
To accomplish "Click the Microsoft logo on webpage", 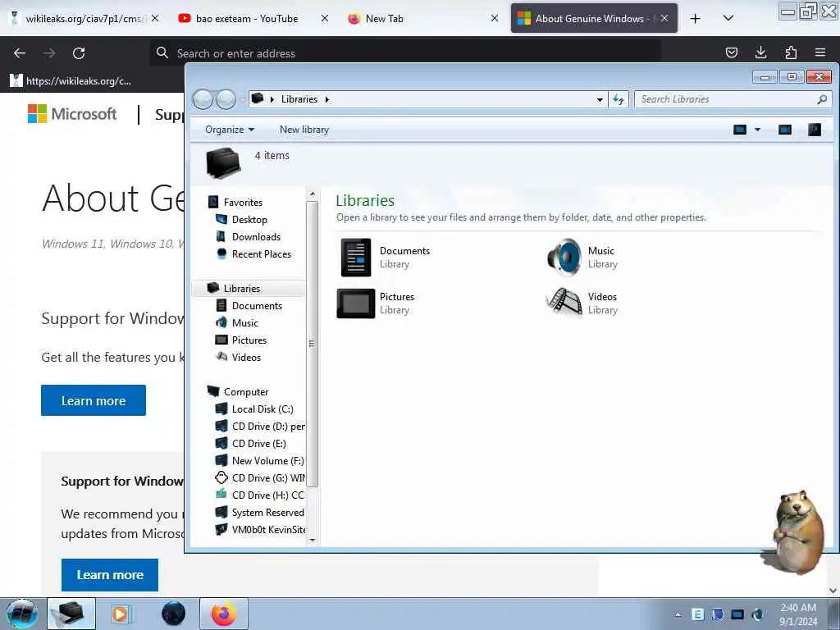I will (72, 114).
